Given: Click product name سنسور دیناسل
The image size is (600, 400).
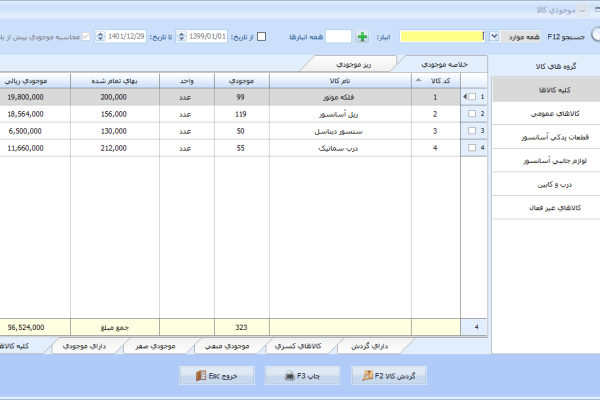Looking at the screenshot, I should [338, 131].
